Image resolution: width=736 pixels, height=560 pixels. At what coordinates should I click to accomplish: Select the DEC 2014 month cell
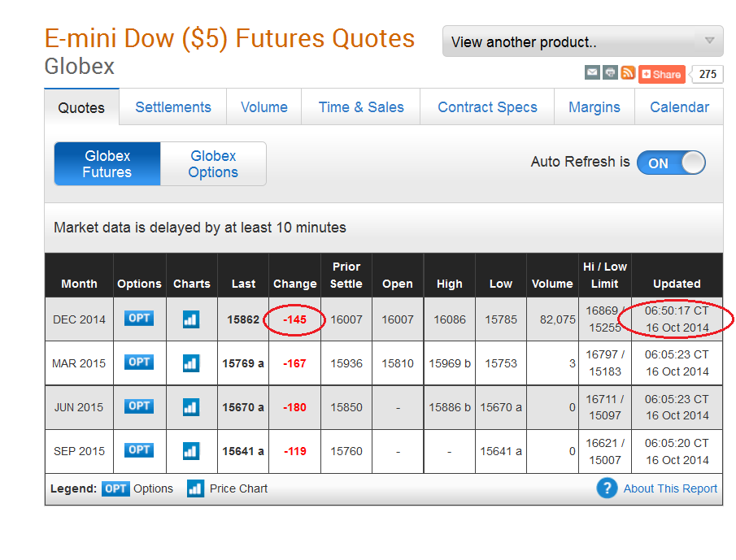point(79,319)
